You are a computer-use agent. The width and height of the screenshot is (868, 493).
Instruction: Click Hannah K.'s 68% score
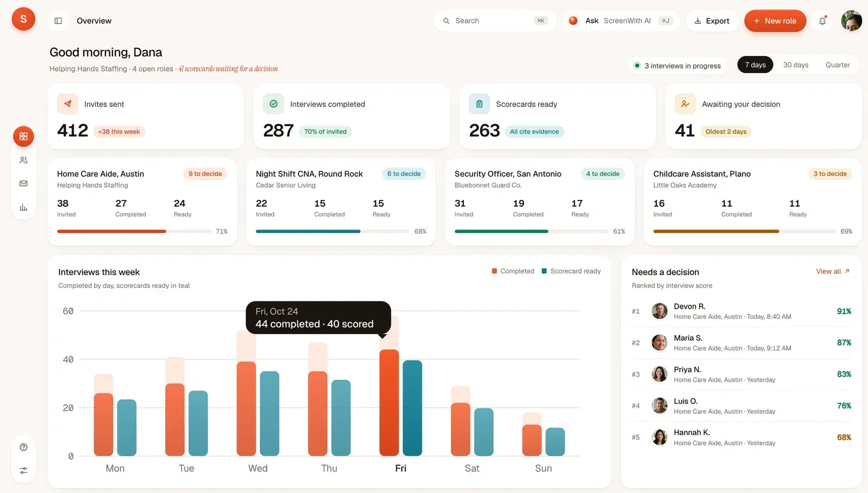point(844,437)
